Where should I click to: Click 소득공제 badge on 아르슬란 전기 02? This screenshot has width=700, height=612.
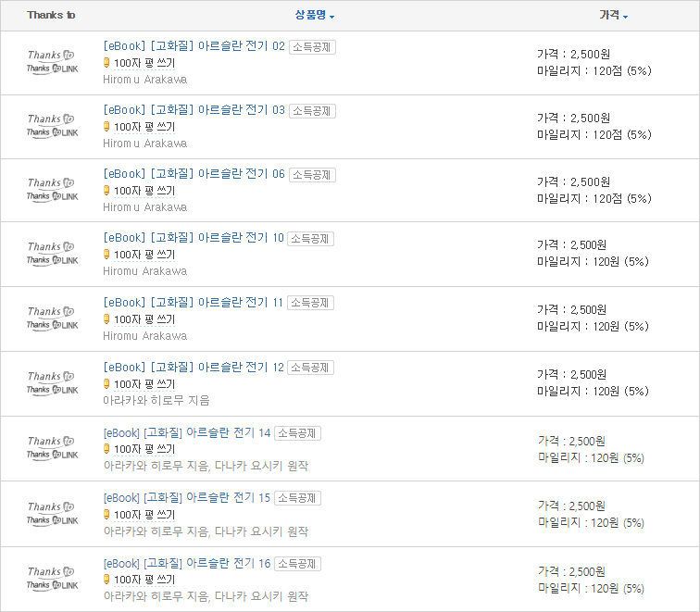tap(312, 47)
